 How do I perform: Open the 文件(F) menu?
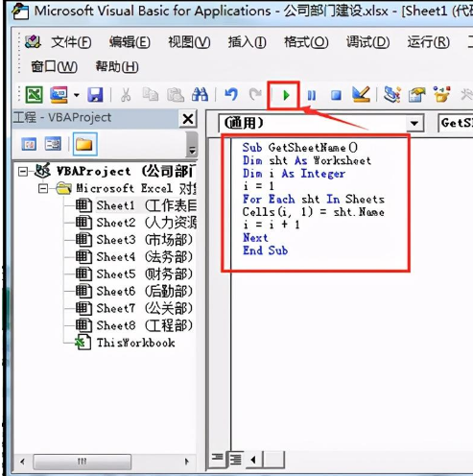click(71, 42)
